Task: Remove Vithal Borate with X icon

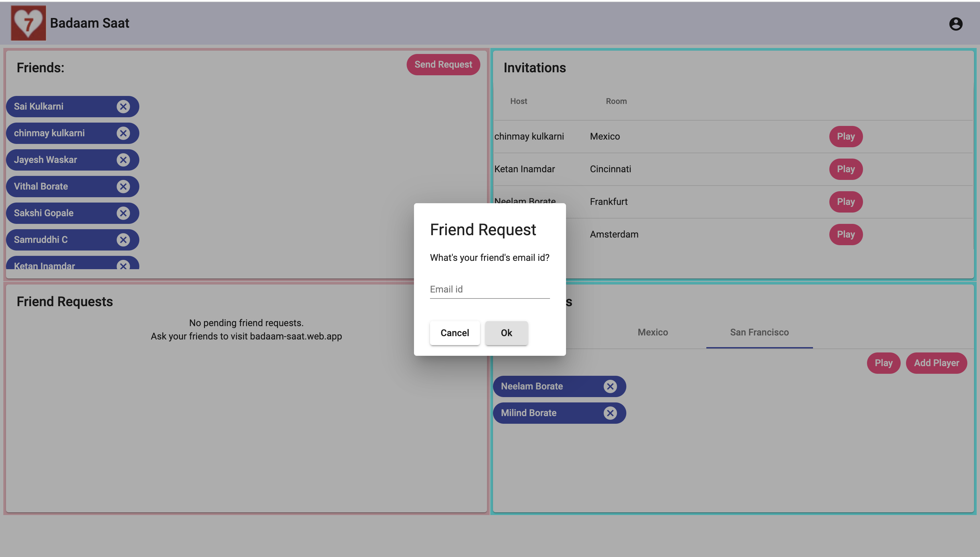Action: coord(123,186)
